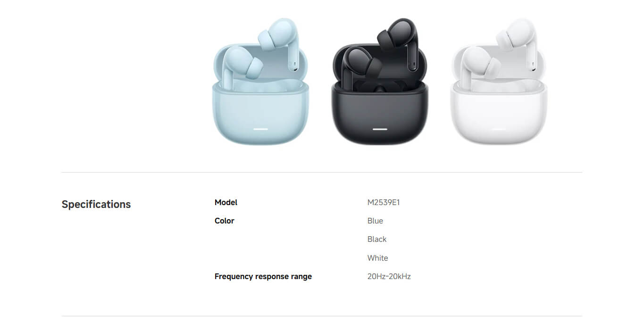Click the Specifications heading

[96, 204]
